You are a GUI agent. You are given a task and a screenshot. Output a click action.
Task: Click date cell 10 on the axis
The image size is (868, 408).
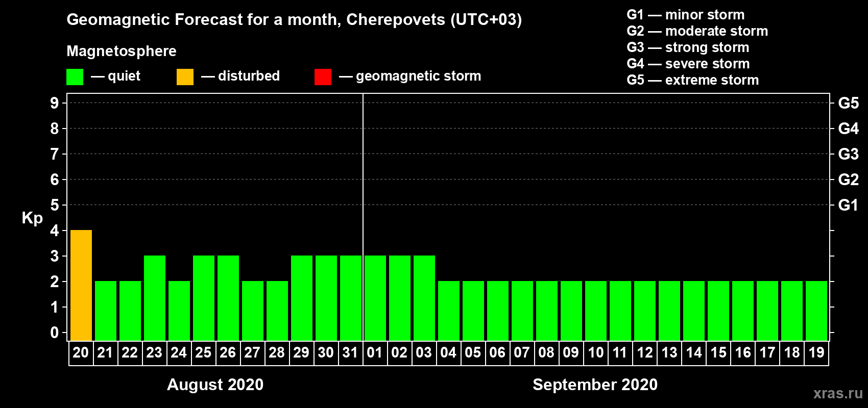point(595,353)
